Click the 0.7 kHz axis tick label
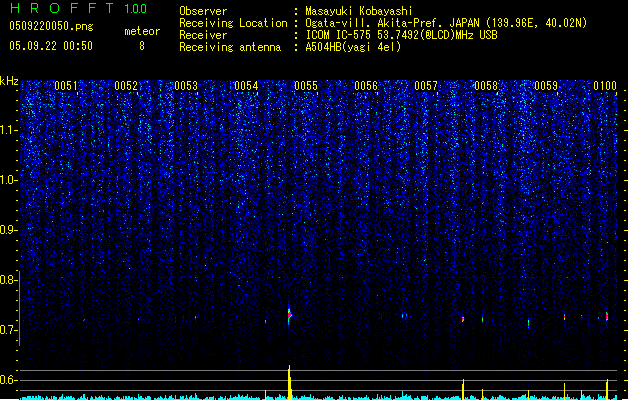629x400 pixels. pos(9,330)
